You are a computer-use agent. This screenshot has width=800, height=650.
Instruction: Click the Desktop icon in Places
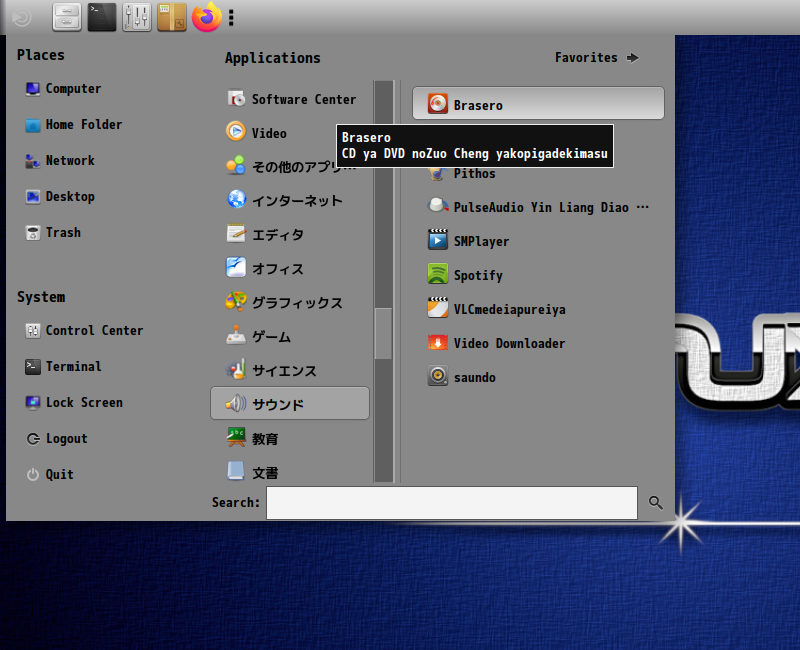(x=33, y=197)
